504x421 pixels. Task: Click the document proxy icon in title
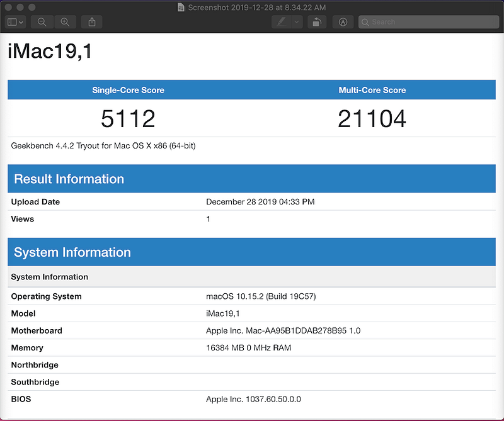[x=181, y=7]
